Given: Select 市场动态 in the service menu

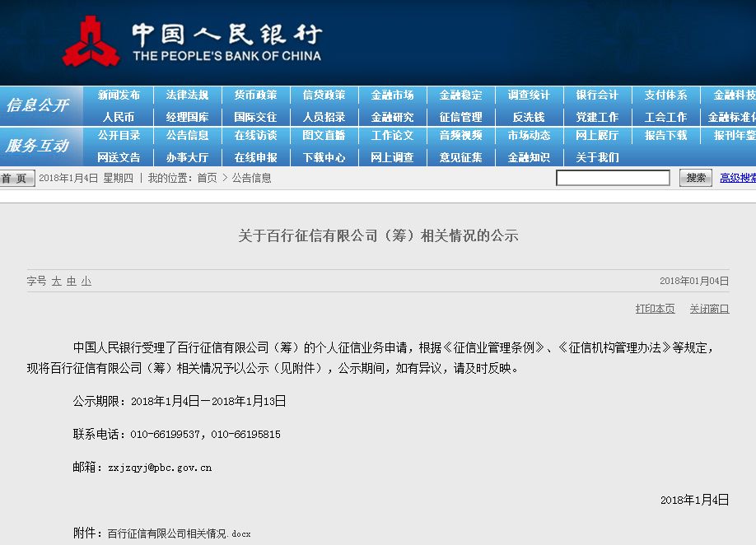Looking at the screenshot, I should pos(529,135).
